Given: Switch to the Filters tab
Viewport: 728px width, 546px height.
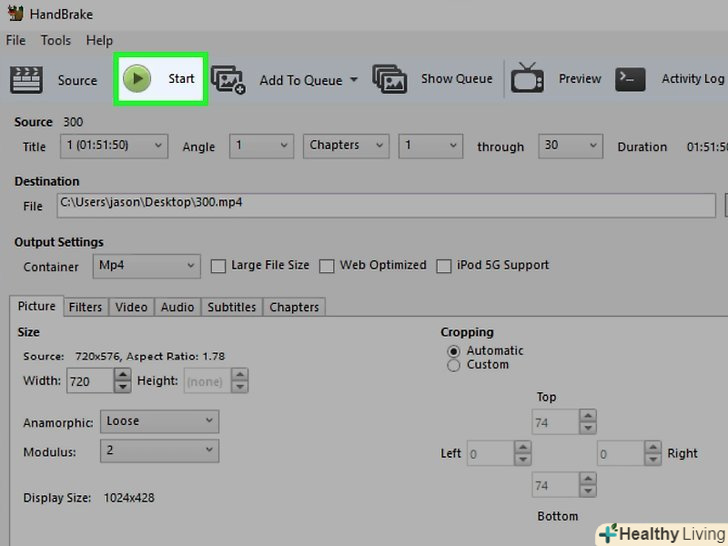Looking at the screenshot, I should [85, 307].
